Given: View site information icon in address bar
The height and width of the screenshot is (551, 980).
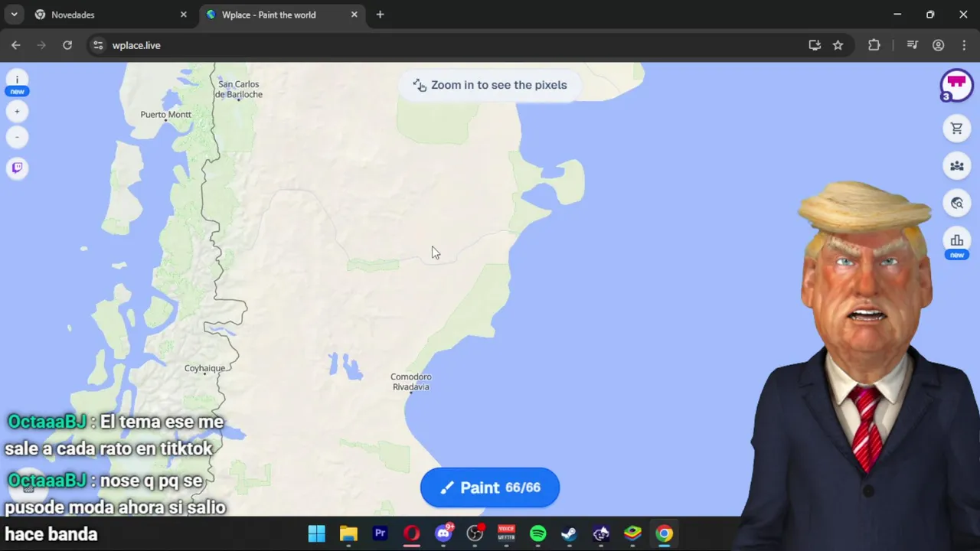Looking at the screenshot, I should [98, 45].
